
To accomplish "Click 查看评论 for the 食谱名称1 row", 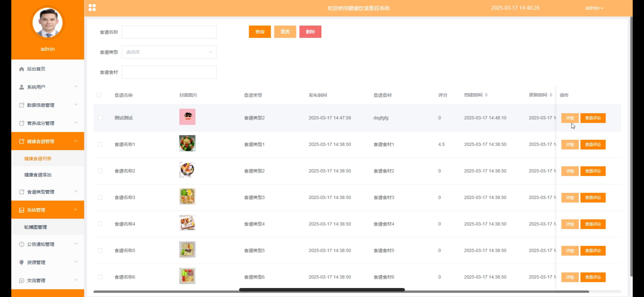I will click(593, 145).
